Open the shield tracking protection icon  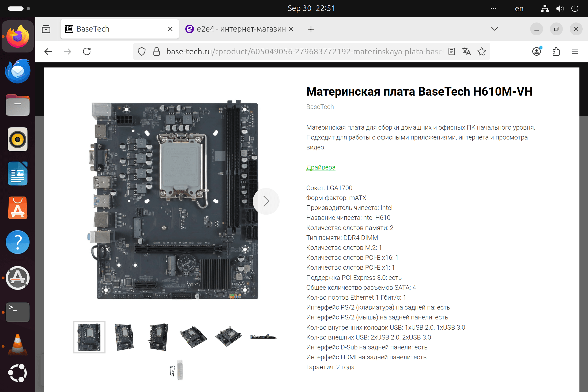[x=142, y=51]
